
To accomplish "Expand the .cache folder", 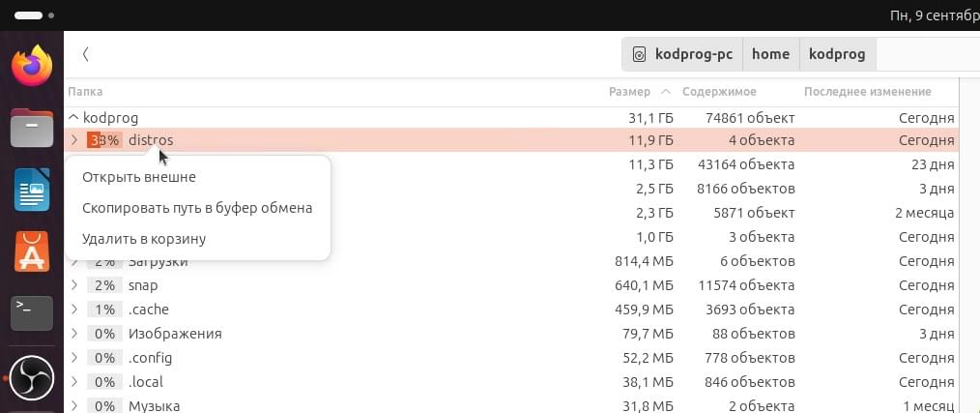I will pyautogui.click(x=74, y=310).
